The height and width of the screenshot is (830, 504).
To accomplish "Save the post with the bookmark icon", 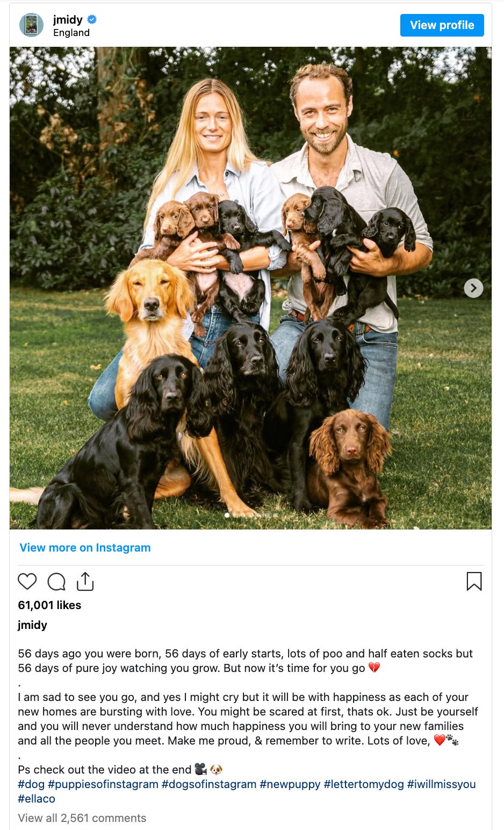I will tap(474, 581).
